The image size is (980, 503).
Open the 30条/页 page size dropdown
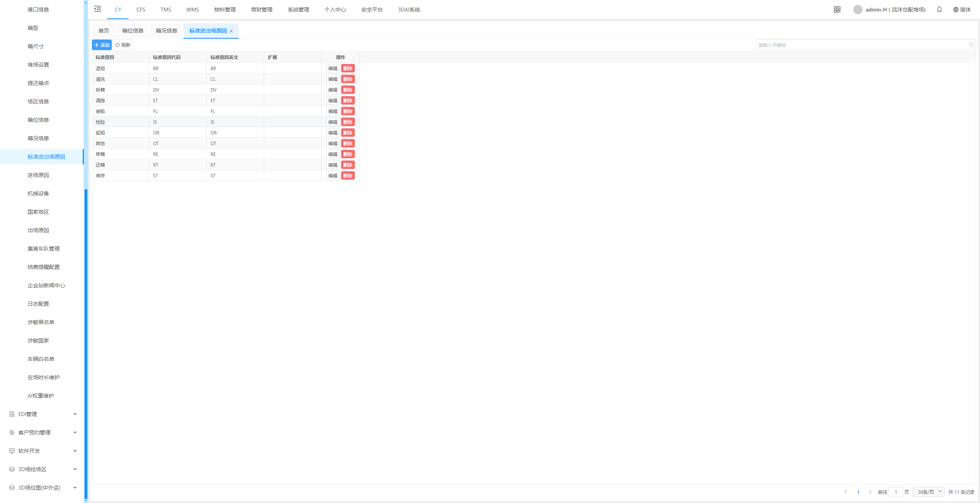pos(929,492)
